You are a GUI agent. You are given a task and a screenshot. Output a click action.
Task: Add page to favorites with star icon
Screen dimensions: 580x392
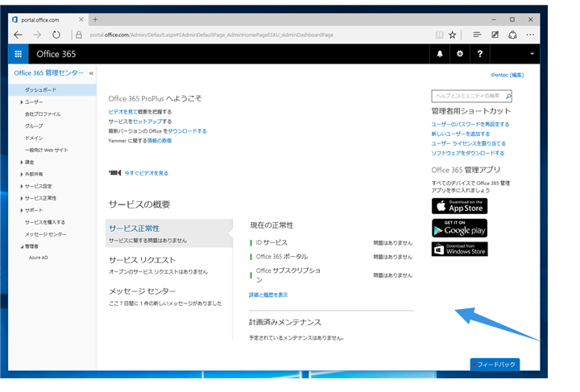coord(453,35)
